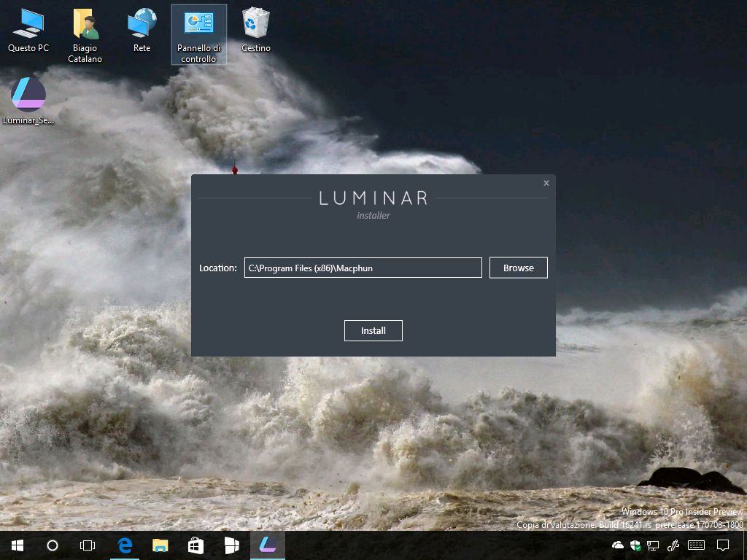Close the Luminar installer window
The width and height of the screenshot is (747, 560).
546,183
